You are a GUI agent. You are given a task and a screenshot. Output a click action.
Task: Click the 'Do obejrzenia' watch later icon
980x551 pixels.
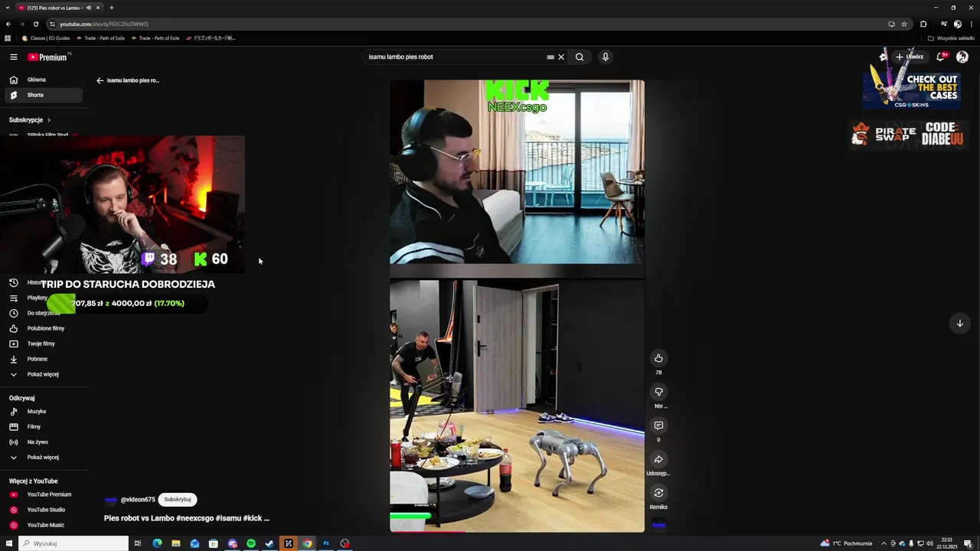point(13,313)
